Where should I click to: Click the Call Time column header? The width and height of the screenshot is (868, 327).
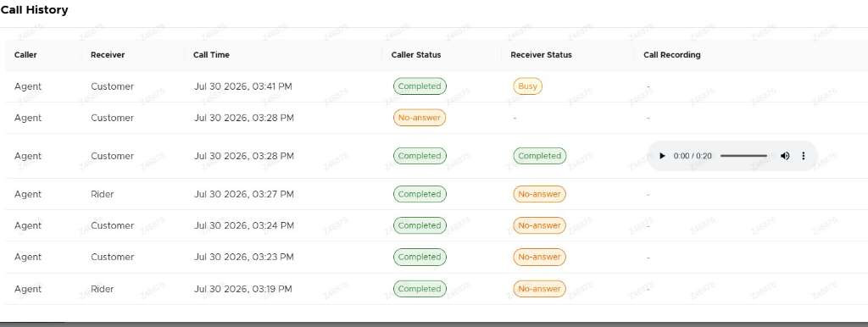pos(211,55)
